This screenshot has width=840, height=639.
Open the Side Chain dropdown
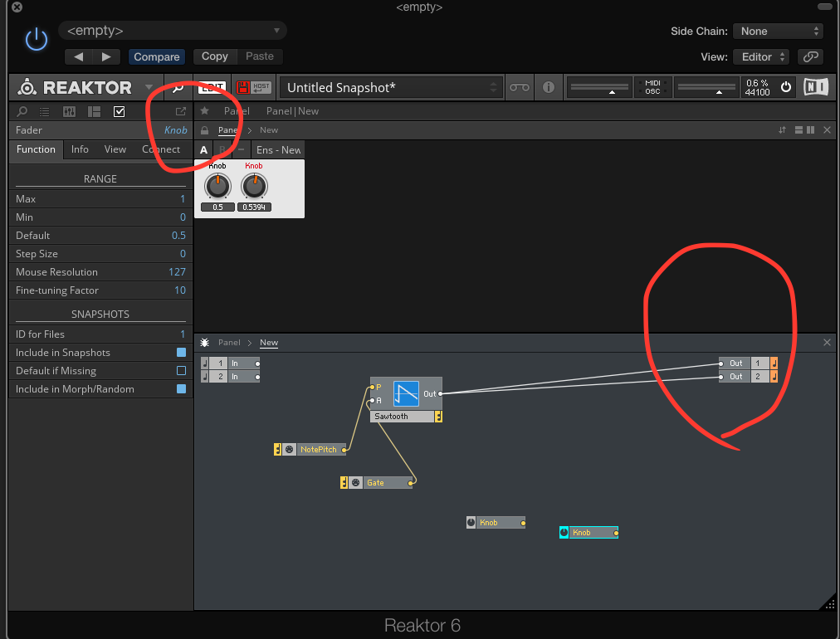[778, 31]
